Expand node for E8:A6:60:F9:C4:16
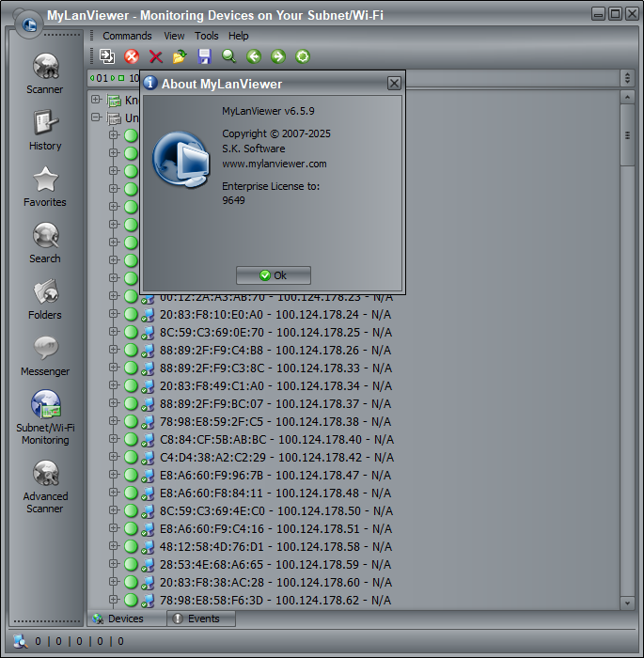Image resolution: width=644 pixels, height=658 pixels. (113, 528)
